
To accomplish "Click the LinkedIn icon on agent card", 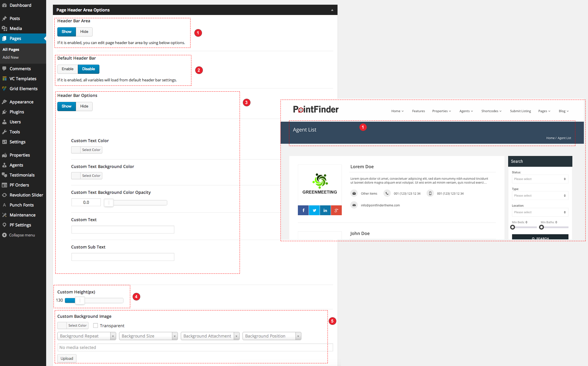I will click(325, 210).
